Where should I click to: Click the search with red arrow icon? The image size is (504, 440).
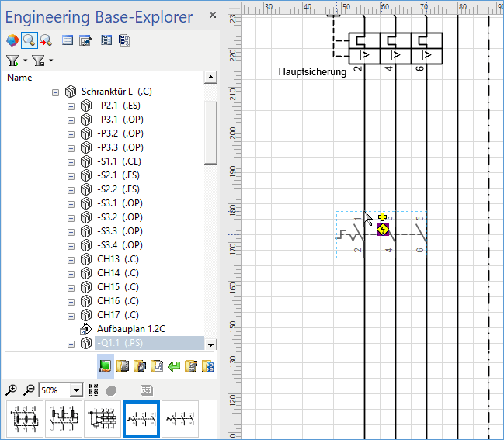click(x=46, y=40)
